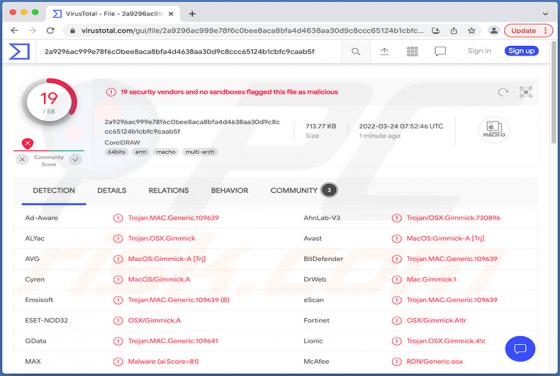Screen dimensions: 560x376
Task: Click the Sign up button
Action: (521, 51)
